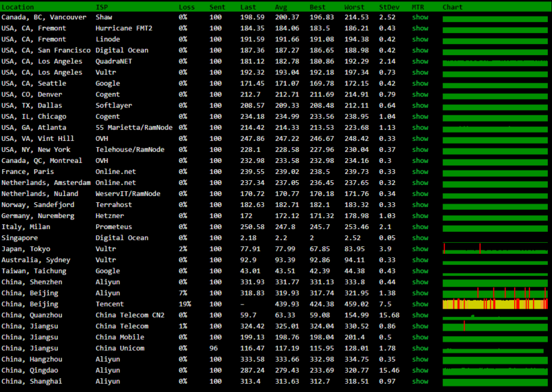
Task: Click show for Paris Online.net row
Action: click(420, 171)
